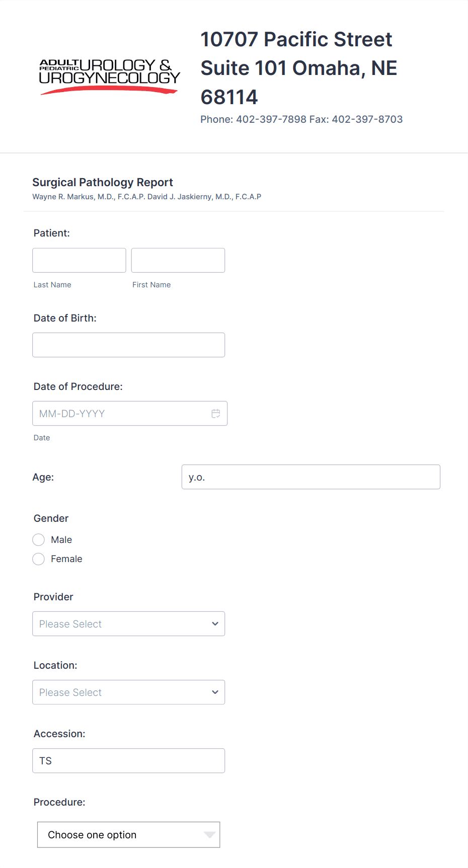Click the Accession field containing 'TS'
The height and width of the screenshot is (868, 468).
coord(128,760)
